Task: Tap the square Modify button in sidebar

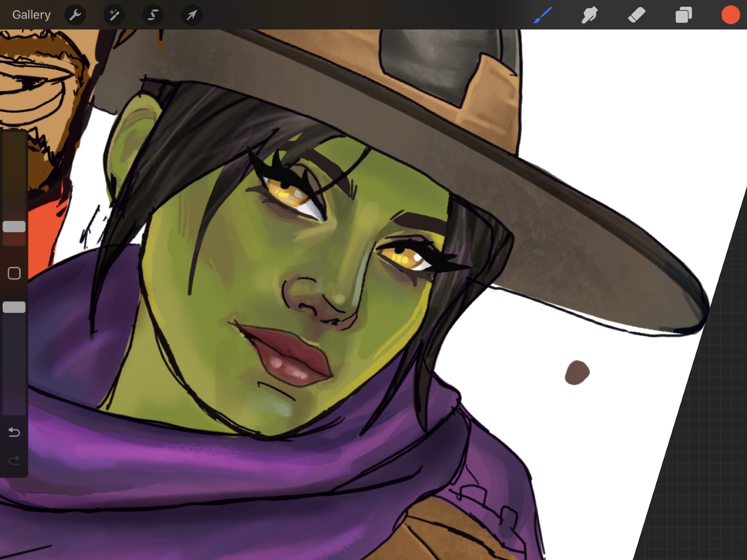Action: click(14, 273)
